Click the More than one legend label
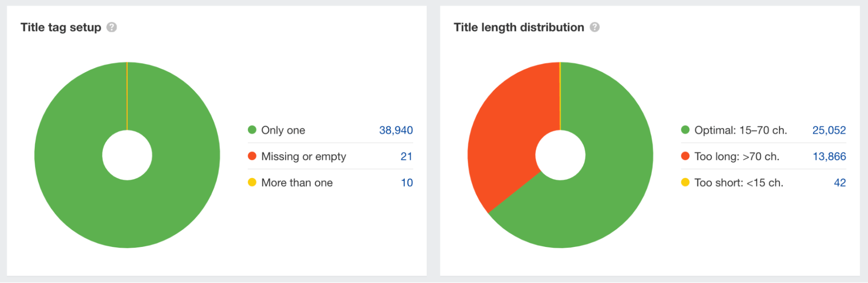The image size is (868, 283). tap(296, 183)
